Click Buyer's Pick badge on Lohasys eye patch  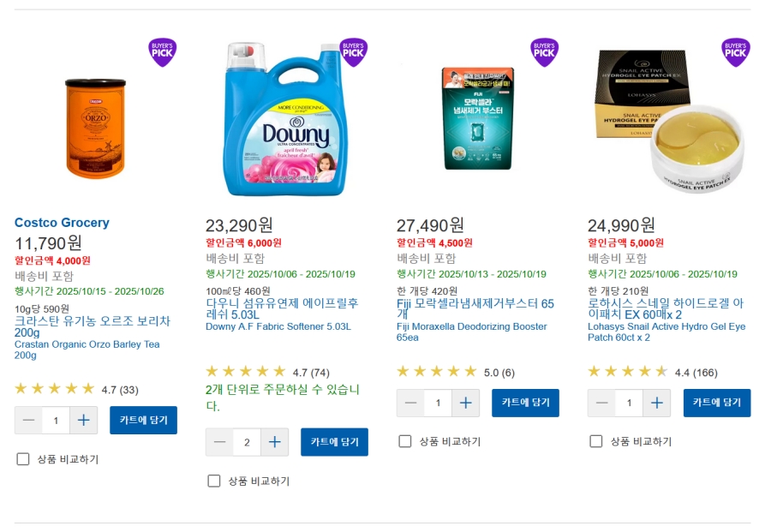click(736, 52)
